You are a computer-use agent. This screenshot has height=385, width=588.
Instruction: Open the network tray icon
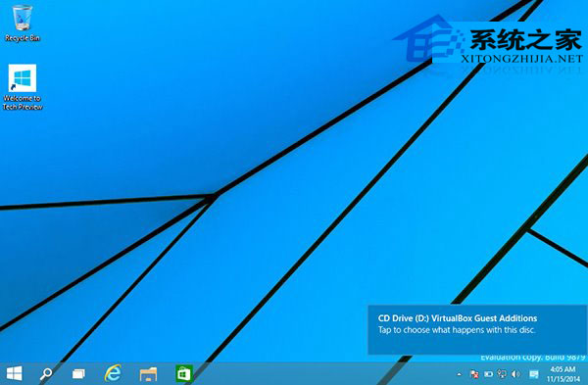point(502,374)
